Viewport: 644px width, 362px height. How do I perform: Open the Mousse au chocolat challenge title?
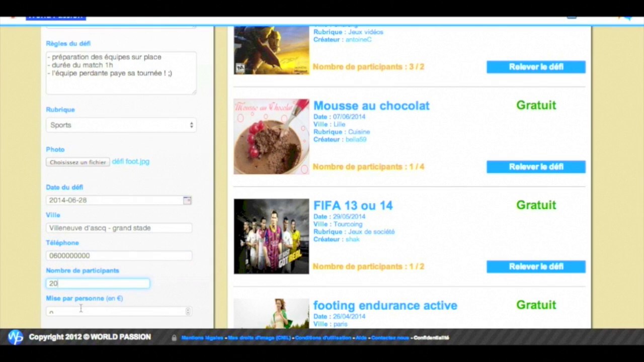coord(371,106)
